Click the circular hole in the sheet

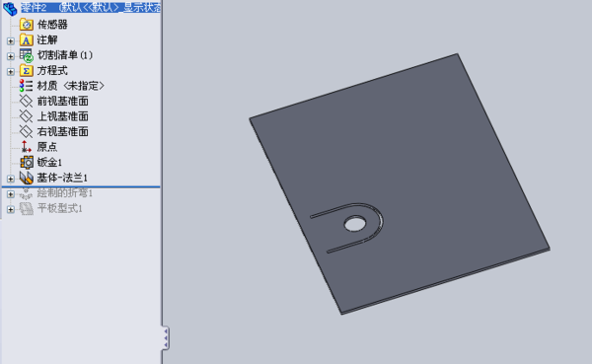[x=355, y=224]
